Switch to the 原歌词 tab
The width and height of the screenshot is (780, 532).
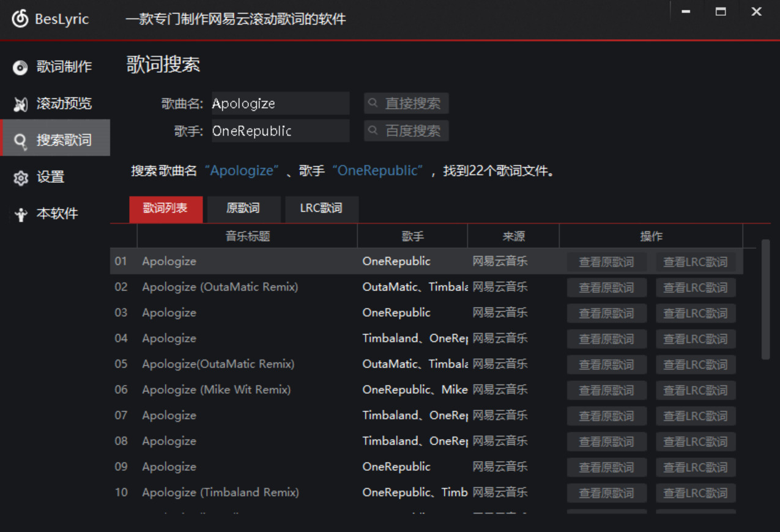243,209
